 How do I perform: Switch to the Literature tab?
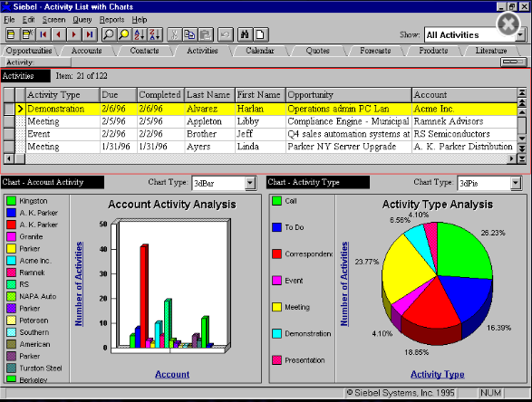pyautogui.click(x=491, y=51)
